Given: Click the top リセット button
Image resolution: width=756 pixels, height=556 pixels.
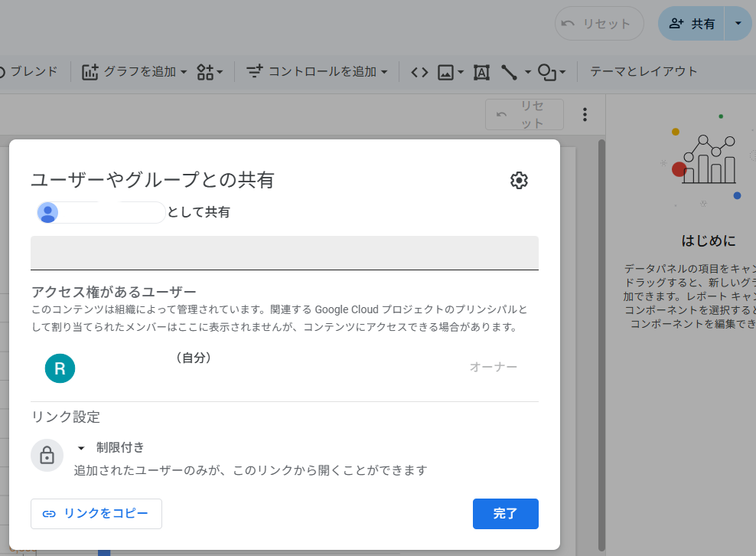Looking at the screenshot, I should coord(599,23).
